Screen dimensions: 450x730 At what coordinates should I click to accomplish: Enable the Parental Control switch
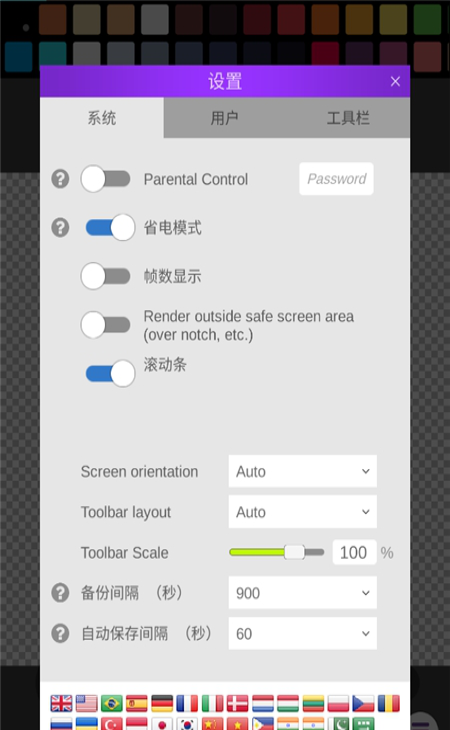click(x=106, y=179)
